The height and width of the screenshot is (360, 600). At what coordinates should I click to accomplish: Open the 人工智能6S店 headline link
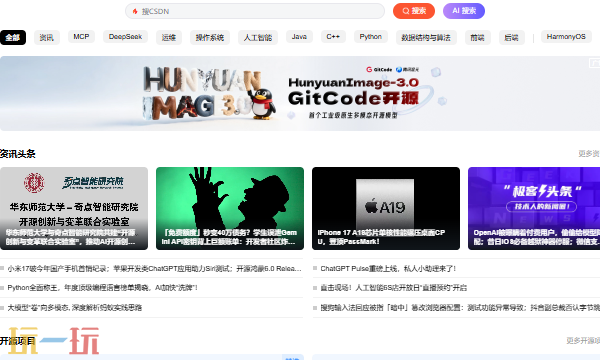pyautogui.click(x=393, y=288)
